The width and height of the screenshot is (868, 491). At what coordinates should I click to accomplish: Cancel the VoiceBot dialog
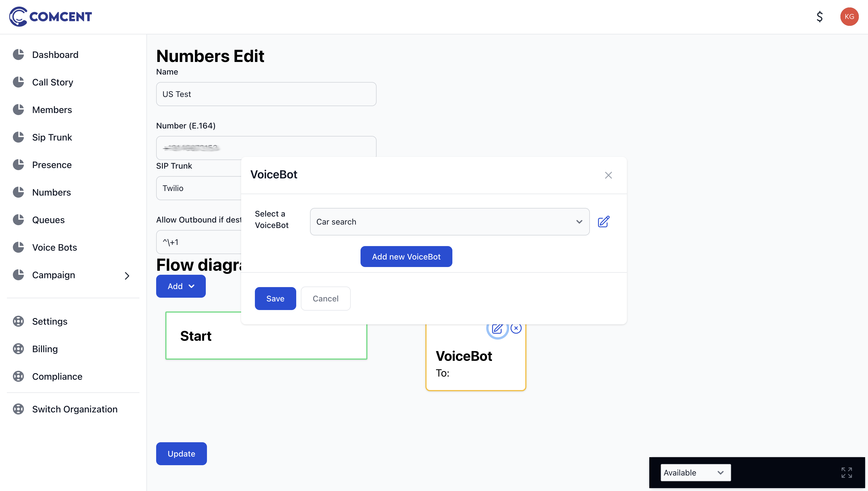pyautogui.click(x=325, y=299)
